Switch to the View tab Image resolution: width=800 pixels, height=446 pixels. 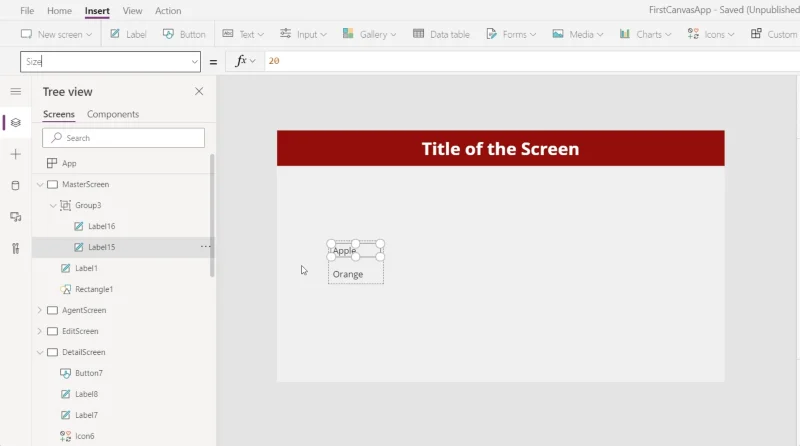[133, 11]
